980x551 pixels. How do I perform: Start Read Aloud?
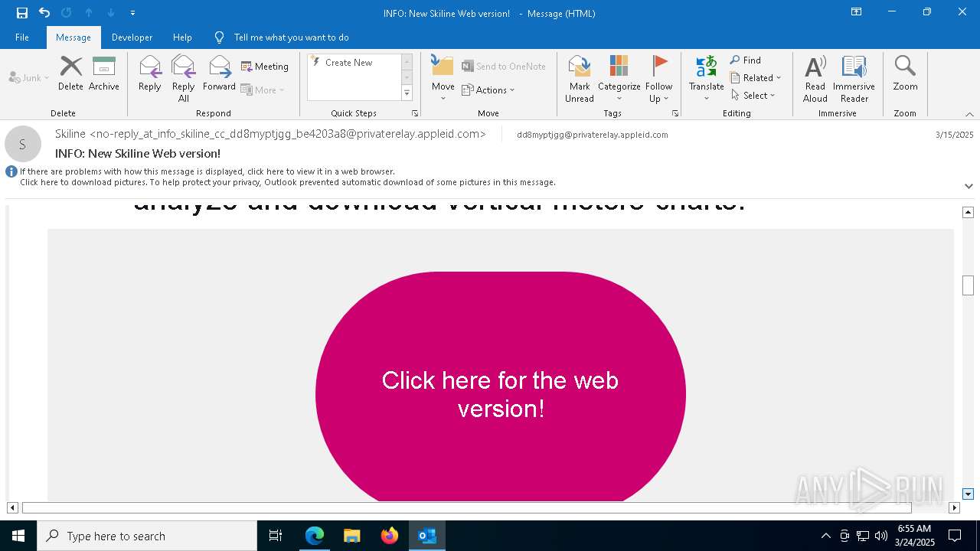pyautogui.click(x=815, y=79)
